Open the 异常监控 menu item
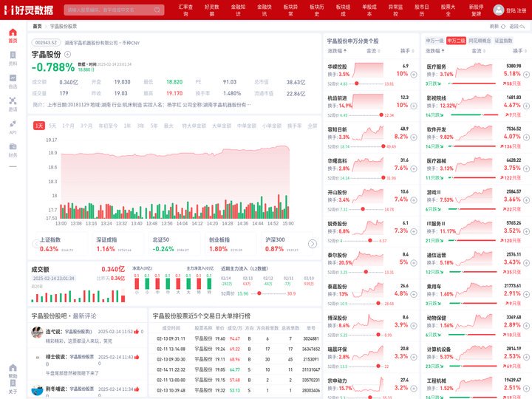Image resolution: width=532 pixels, height=399 pixels. pos(395,10)
